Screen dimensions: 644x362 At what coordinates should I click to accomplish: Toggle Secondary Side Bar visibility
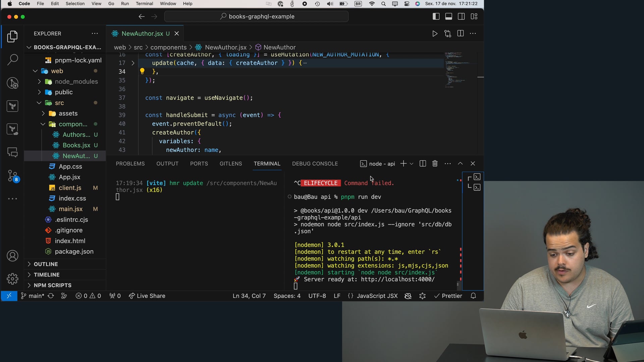click(x=461, y=16)
